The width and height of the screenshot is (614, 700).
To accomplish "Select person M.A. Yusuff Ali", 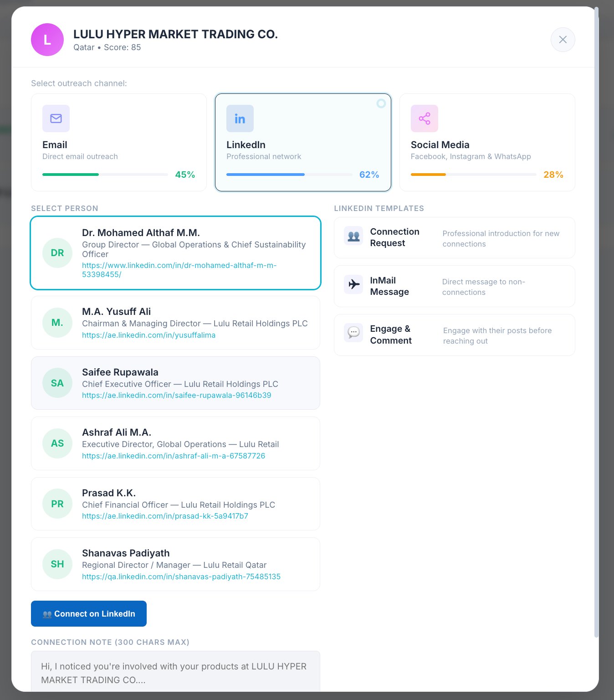I will 175,323.
